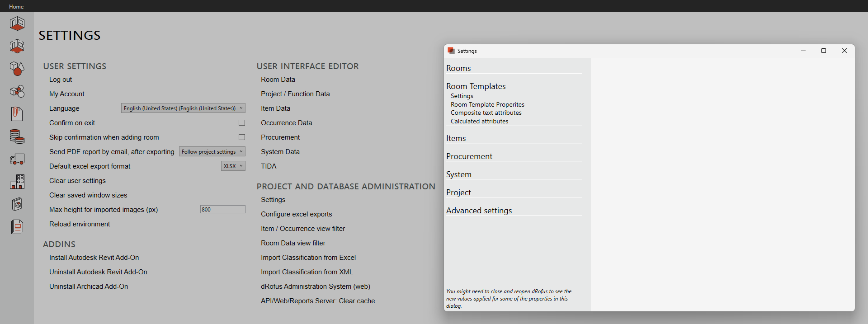The height and width of the screenshot is (324, 868).
Task: Click the Max height for imported images field
Action: 222,210
